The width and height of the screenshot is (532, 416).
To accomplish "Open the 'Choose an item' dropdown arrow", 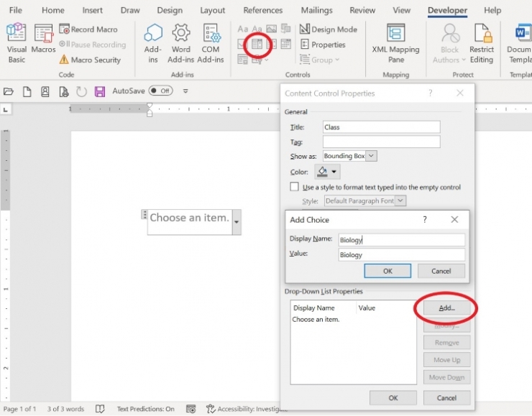I will click(x=237, y=223).
